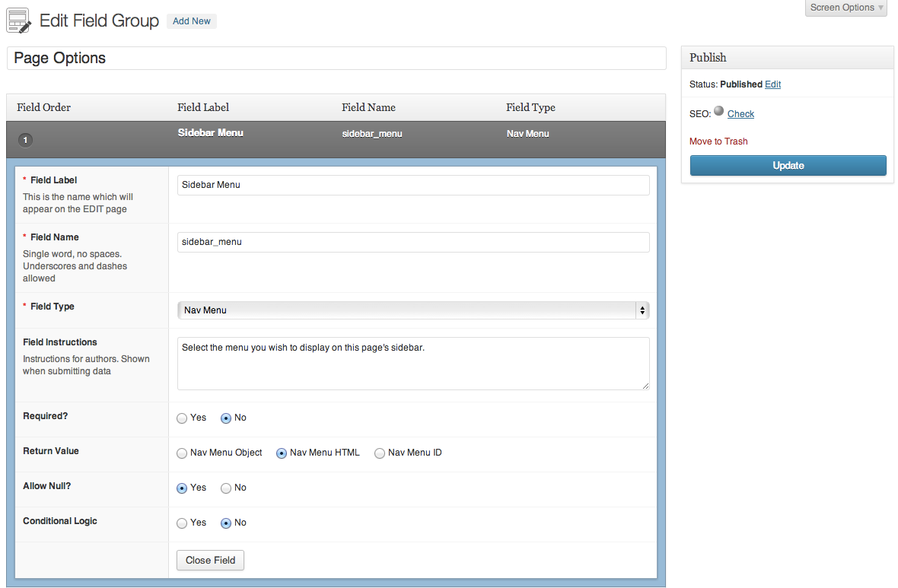Set Allow Null to No

[226, 488]
